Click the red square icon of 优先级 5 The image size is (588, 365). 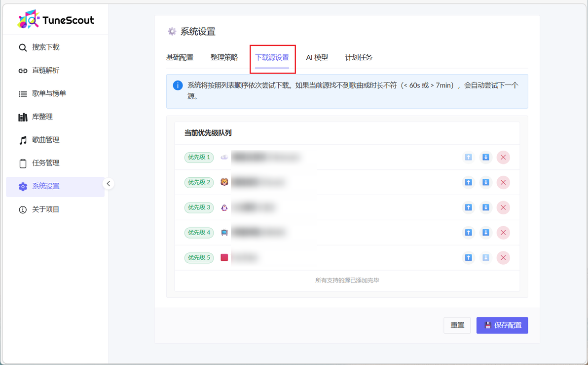tap(224, 258)
